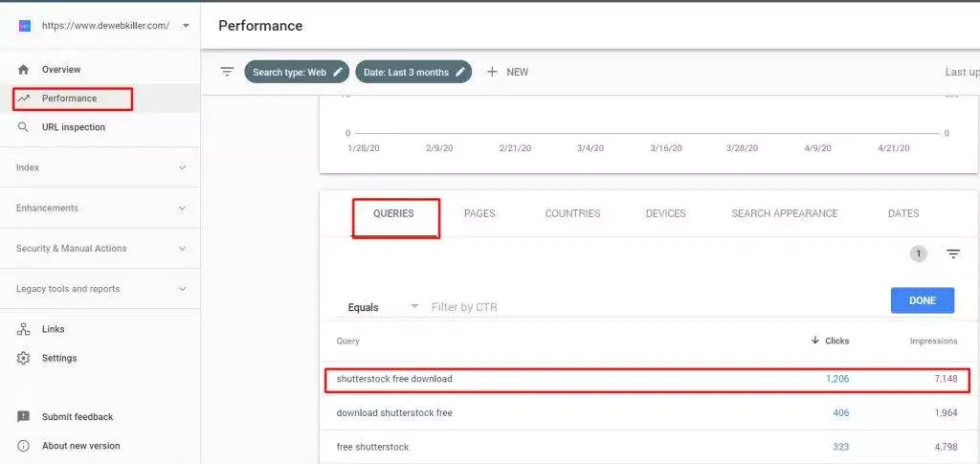The height and width of the screenshot is (464, 980).
Task: Click the 1/28/20 chart date label
Action: point(363,148)
